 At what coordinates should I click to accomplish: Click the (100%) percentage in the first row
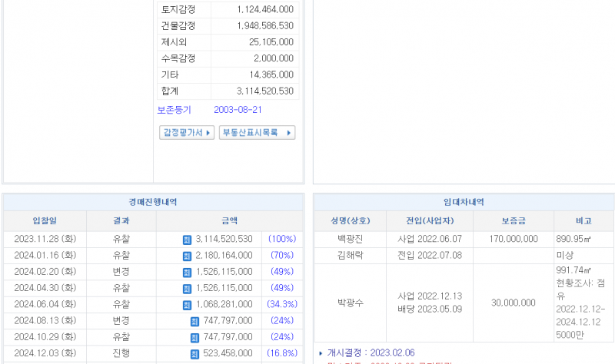coord(282,240)
